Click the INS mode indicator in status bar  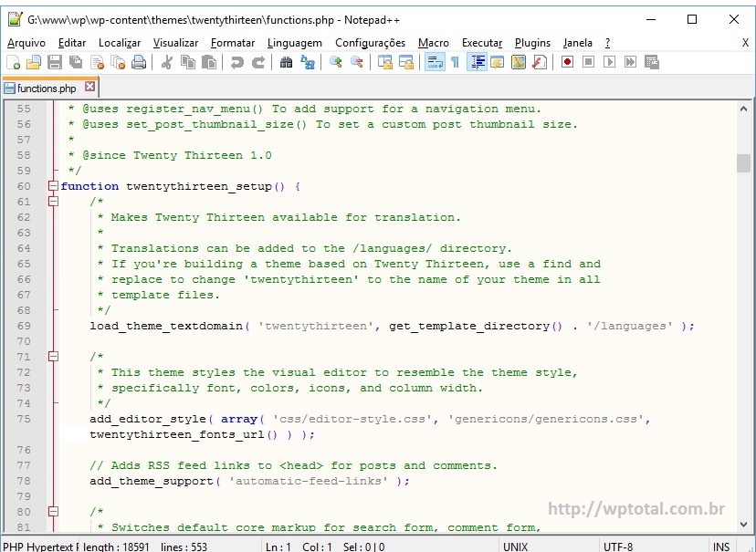721,546
